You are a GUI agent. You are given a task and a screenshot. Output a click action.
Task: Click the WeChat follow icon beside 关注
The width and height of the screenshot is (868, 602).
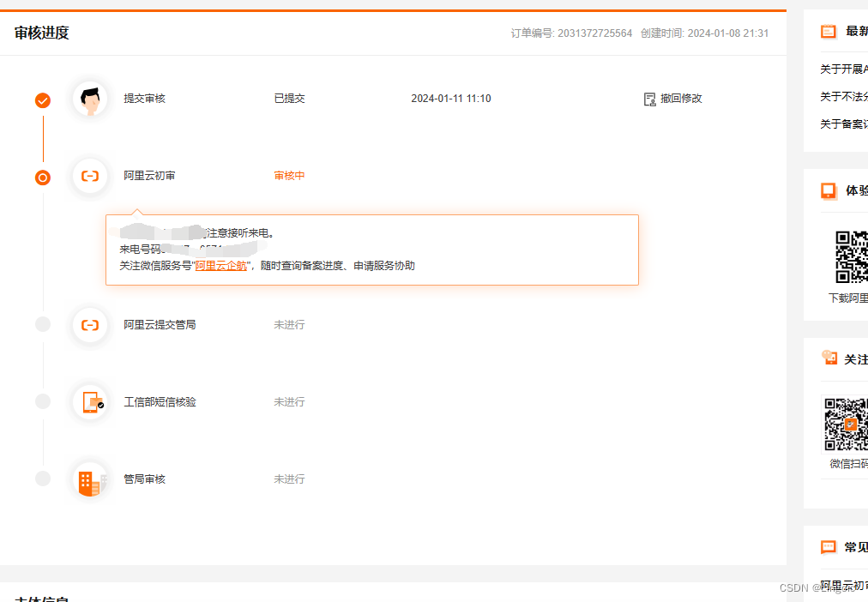click(x=829, y=358)
